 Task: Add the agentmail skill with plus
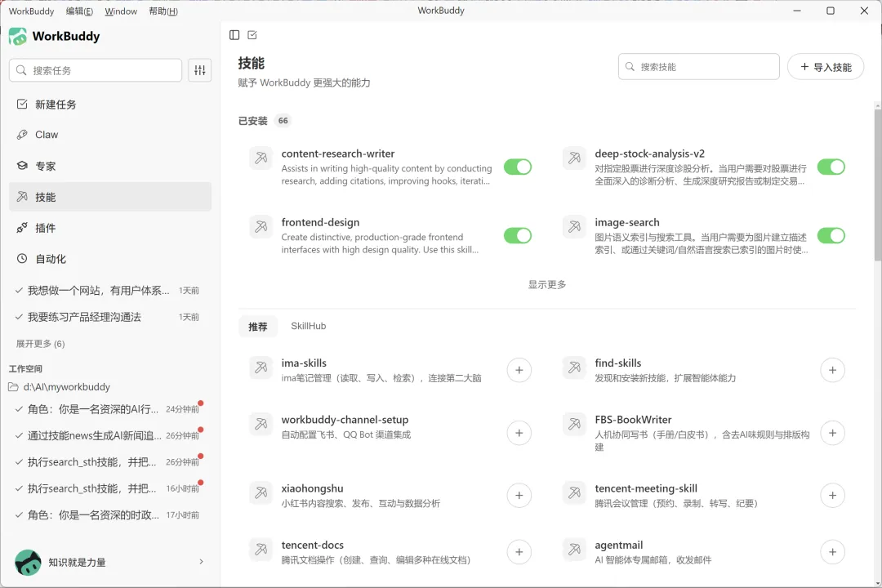(x=832, y=552)
